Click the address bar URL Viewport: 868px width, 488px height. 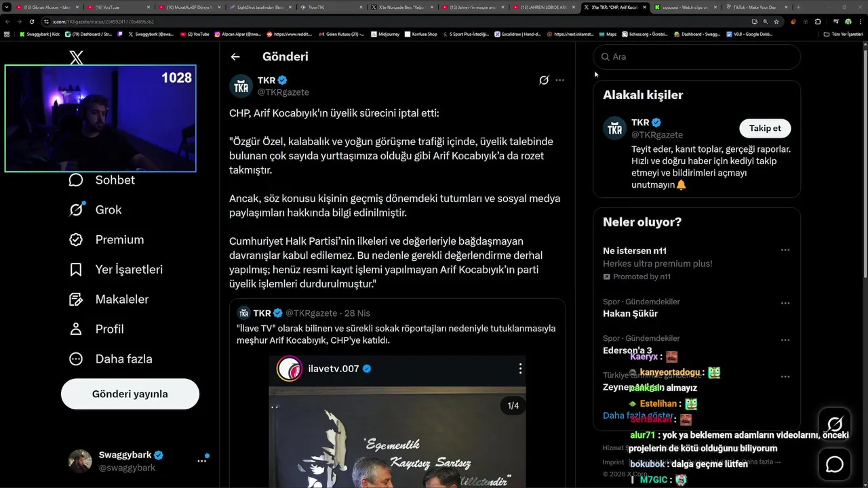pos(103,22)
